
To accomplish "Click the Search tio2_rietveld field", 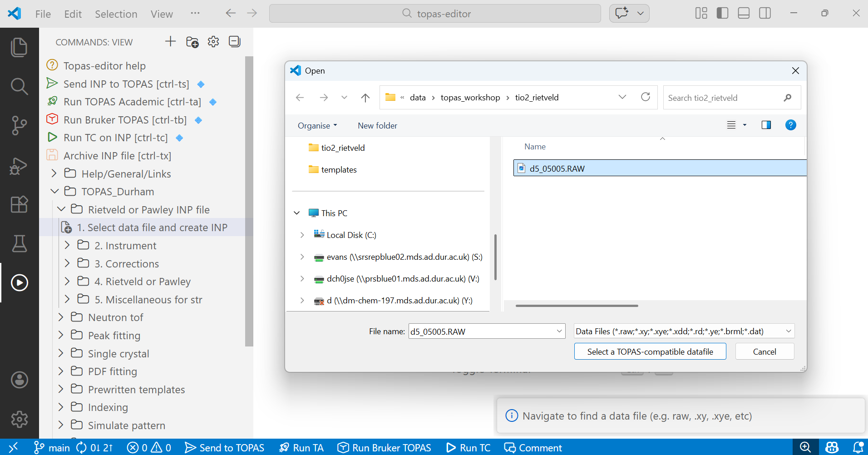I will [724, 98].
